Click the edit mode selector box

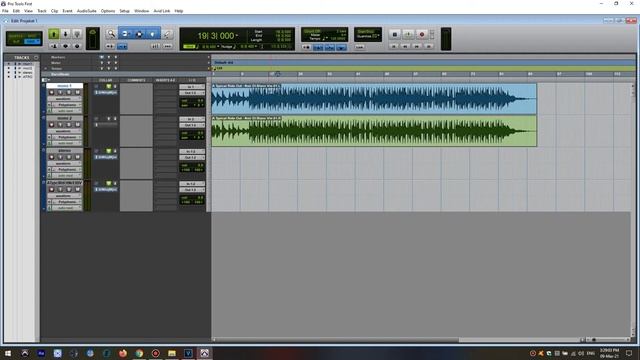tap(24, 39)
